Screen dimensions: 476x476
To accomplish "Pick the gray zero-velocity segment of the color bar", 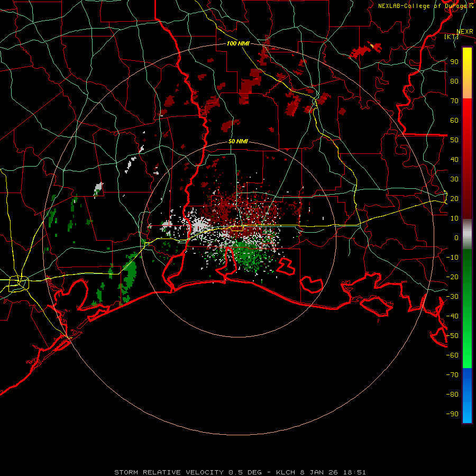I will coord(467,234).
